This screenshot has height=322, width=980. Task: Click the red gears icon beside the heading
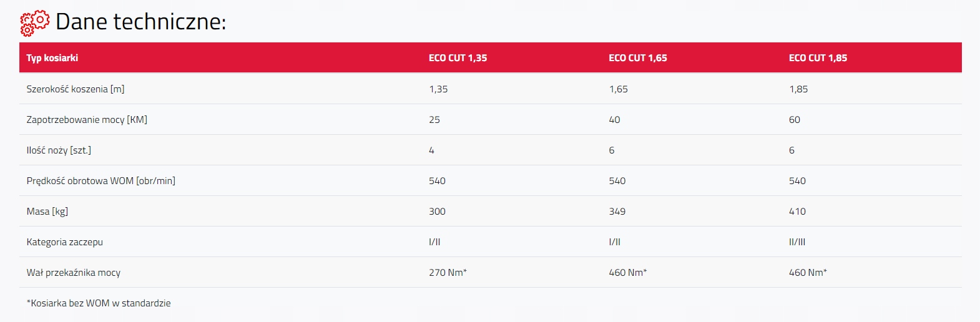coord(34,23)
